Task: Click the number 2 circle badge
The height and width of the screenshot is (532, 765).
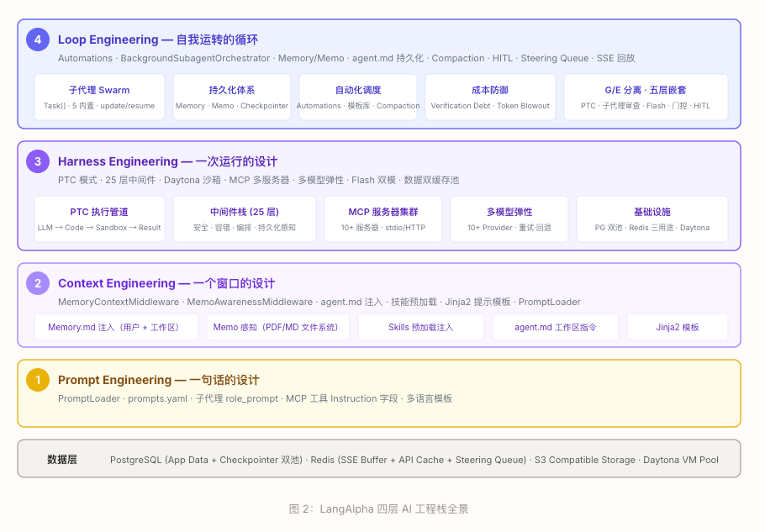Action: pyautogui.click(x=38, y=283)
